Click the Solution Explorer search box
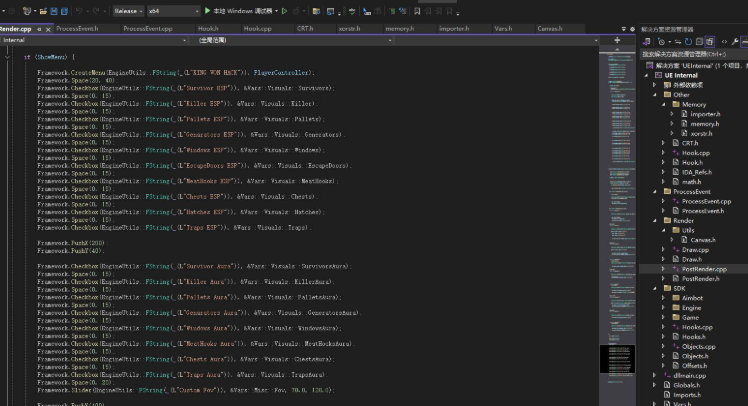Screen dimensions: 748x406 (690, 52)
